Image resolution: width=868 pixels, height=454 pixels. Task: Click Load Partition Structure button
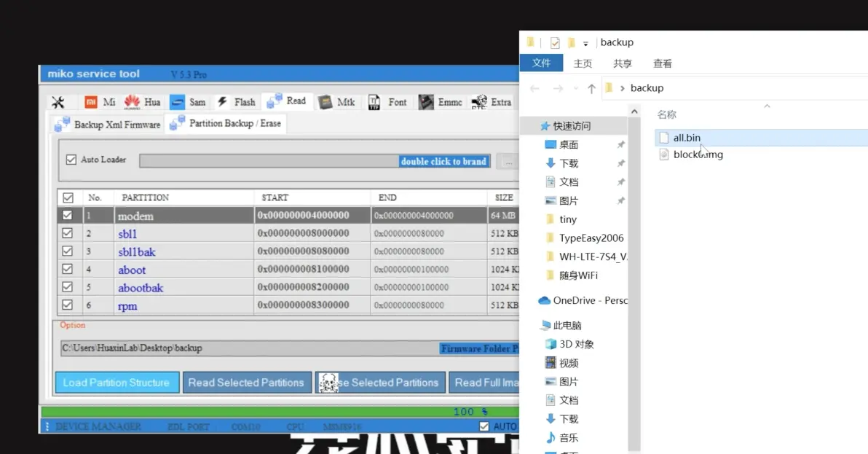pos(117,383)
